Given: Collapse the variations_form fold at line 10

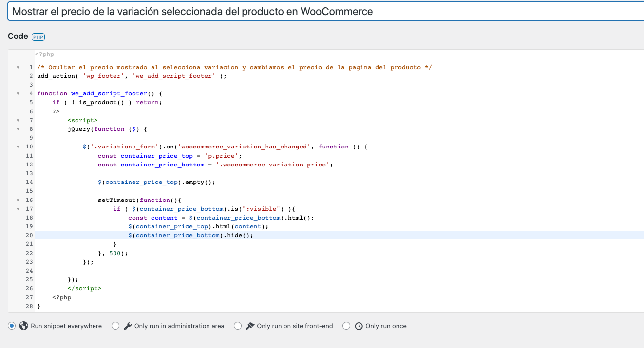Looking at the screenshot, I should pyautogui.click(x=18, y=147).
